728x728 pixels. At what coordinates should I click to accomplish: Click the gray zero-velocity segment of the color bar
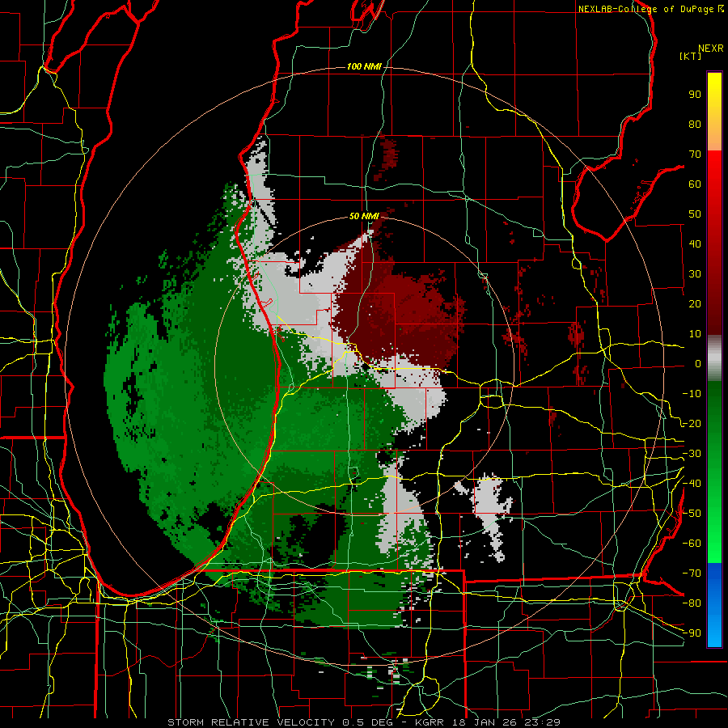pyautogui.click(x=714, y=358)
